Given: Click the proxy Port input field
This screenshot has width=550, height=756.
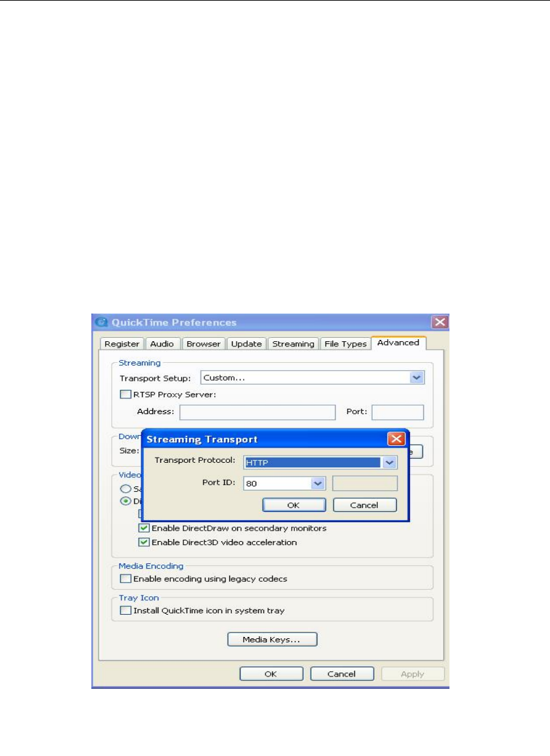Looking at the screenshot, I should (398, 412).
